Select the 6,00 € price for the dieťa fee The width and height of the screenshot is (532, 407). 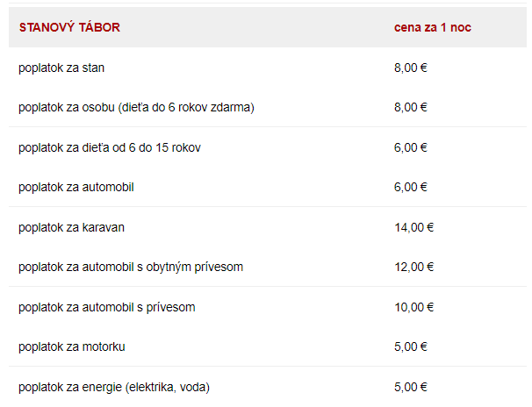click(411, 147)
